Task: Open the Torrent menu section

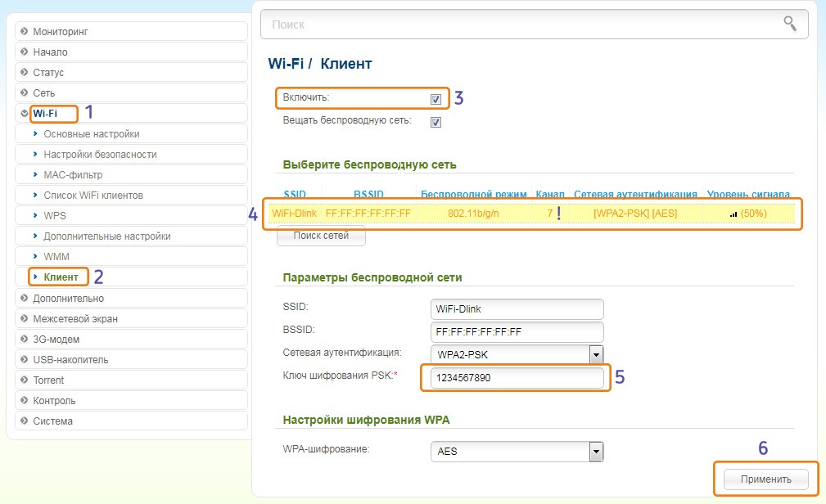Action: click(x=131, y=380)
